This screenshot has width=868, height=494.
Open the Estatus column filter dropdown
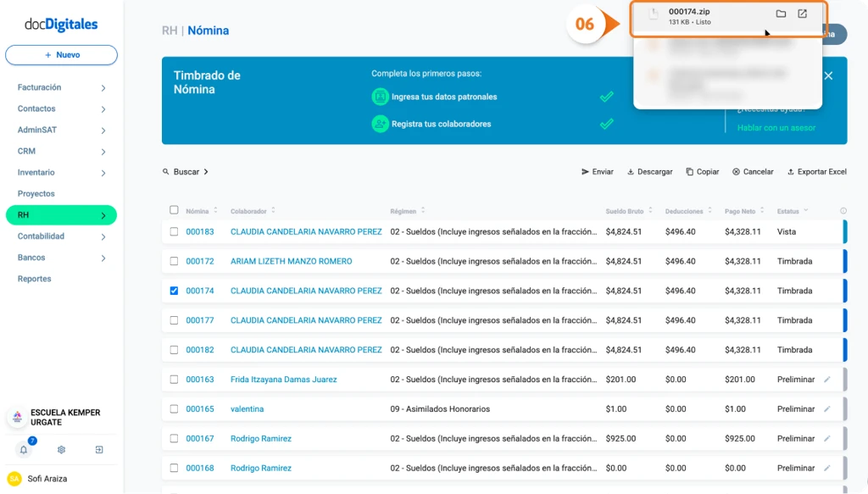806,210
